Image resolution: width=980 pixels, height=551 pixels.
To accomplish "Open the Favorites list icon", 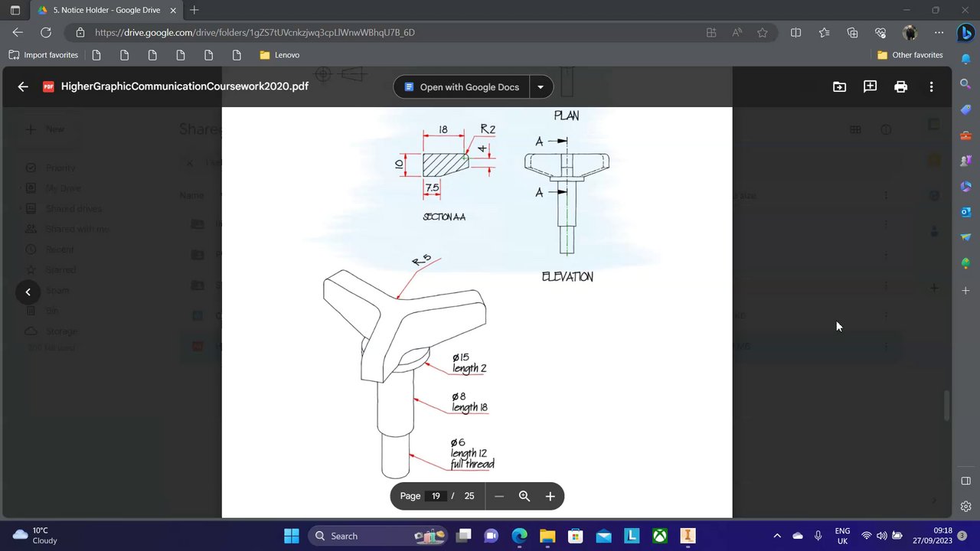I will (x=824, y=32).
